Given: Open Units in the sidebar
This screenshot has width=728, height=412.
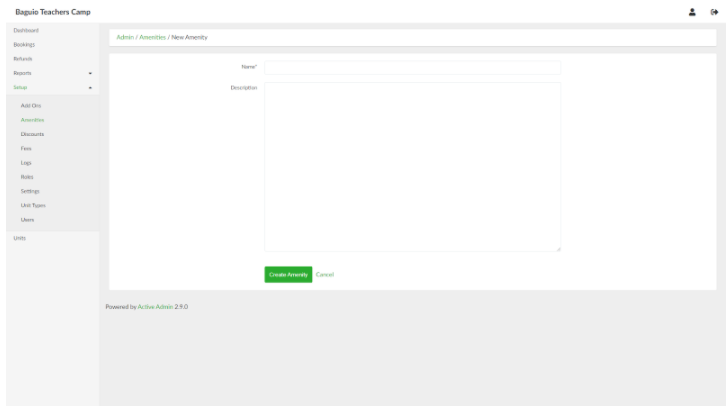Looking at the screenshot, I should 20,238.
